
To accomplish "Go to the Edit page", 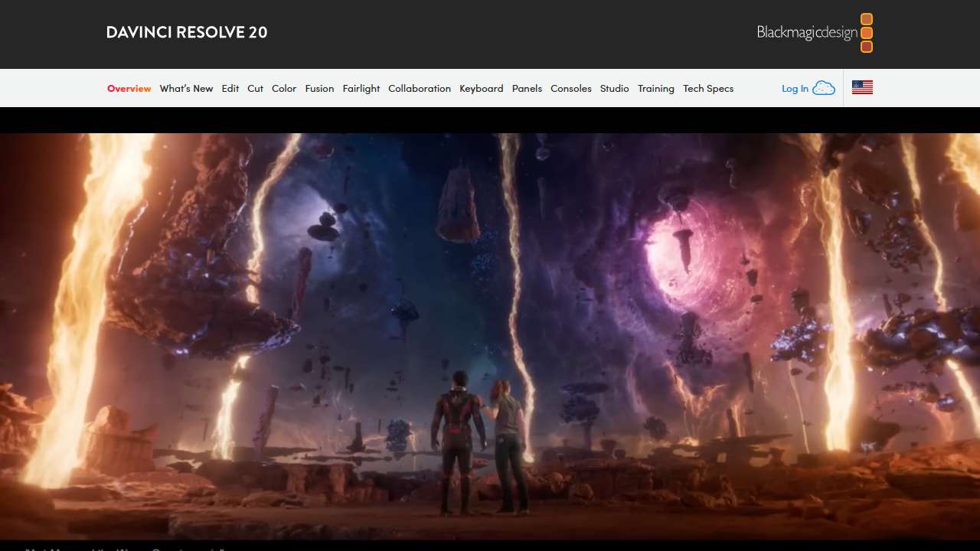I will click(x=230, y=89).
